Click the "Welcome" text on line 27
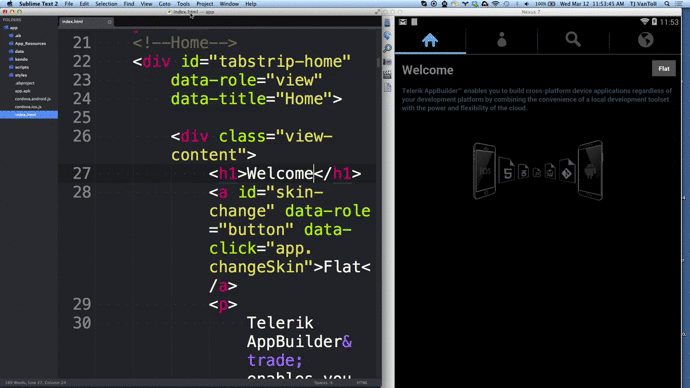690x388 pixels. (280, 174)
